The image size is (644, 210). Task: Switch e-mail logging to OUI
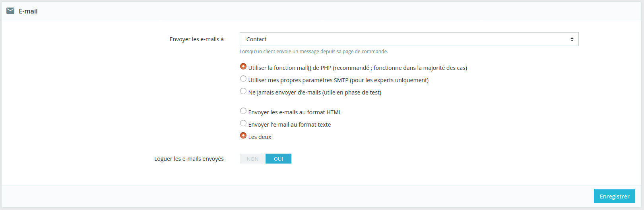(x=278, y=159)
